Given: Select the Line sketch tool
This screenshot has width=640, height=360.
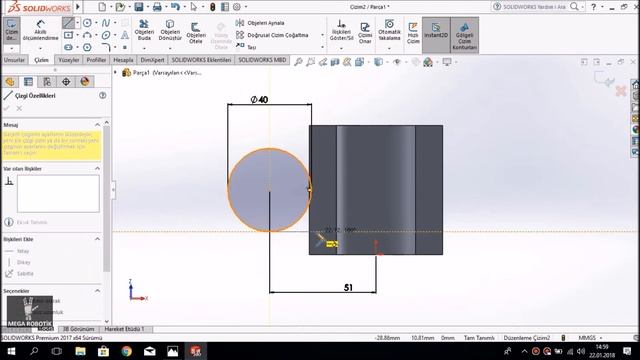Looking at the screenshot, I should tap(68, 23).
